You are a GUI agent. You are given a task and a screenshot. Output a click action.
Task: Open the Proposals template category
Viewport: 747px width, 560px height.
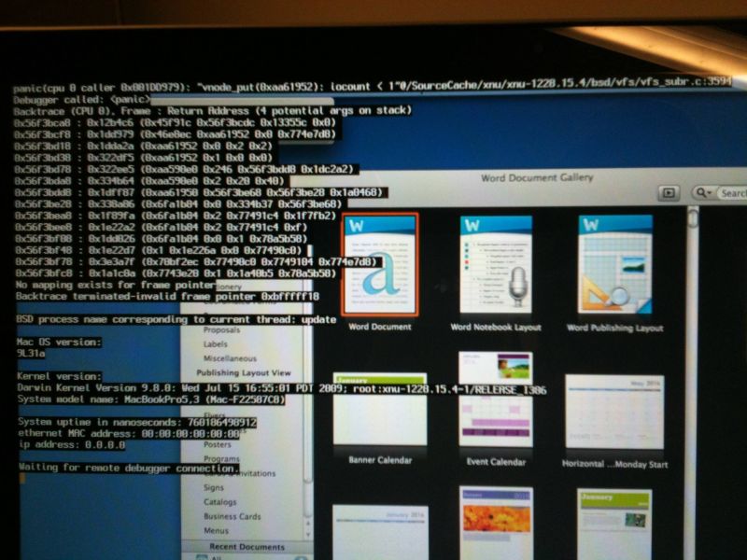tap(221, 329)
